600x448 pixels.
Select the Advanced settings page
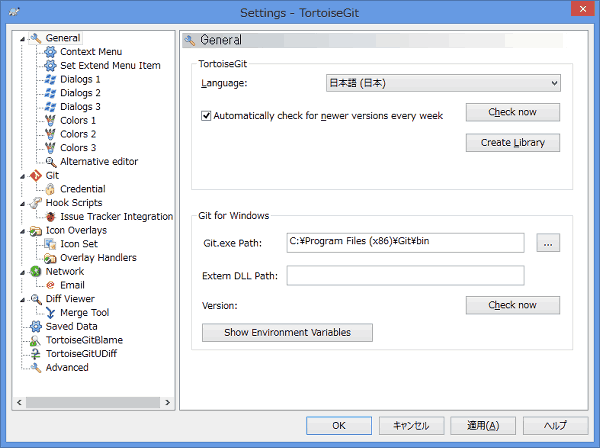(x=67, y=367)
